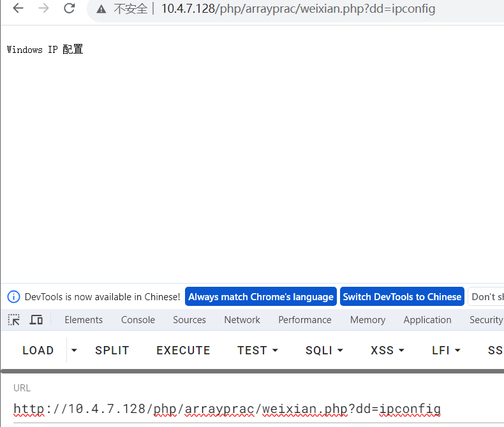The height and width of the screenshot is (427, 504).
Task: Switch to the Application tab
Action: coord(427,320)
